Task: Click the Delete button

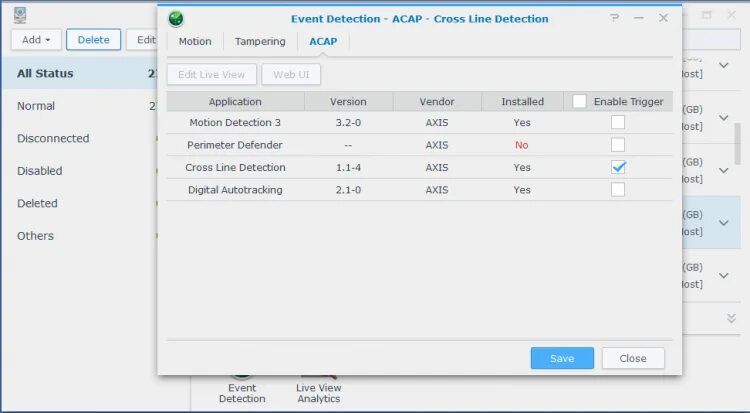Action: tap(93, 40)
